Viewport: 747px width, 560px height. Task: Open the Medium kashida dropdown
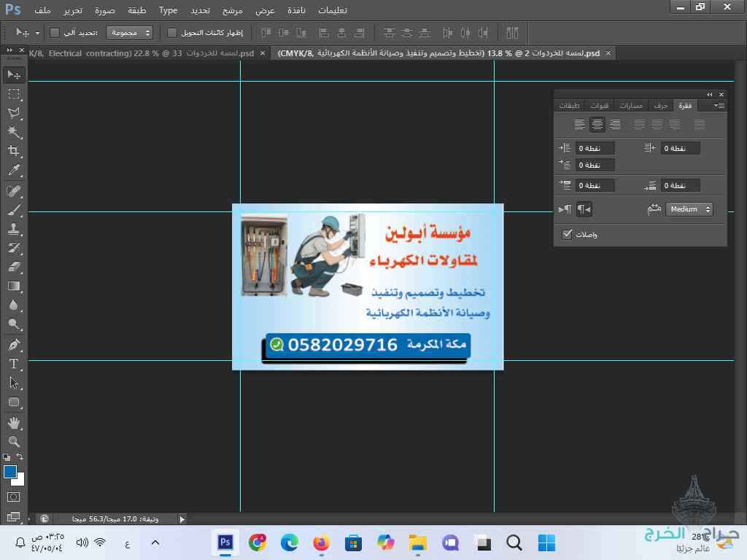pos(689,209)
